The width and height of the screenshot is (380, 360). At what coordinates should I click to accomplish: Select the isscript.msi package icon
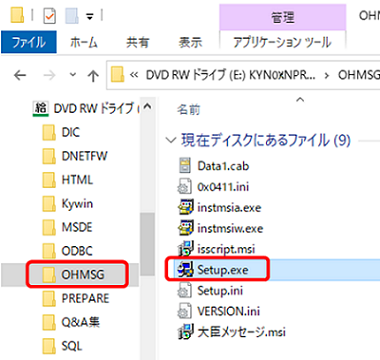(x=185, y=249)
